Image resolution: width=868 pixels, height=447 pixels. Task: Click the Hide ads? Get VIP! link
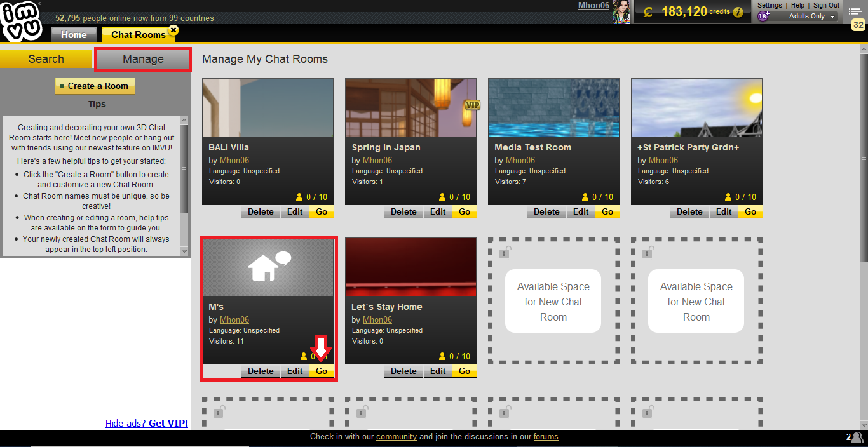pyautogui.click(x=147, y=423)
